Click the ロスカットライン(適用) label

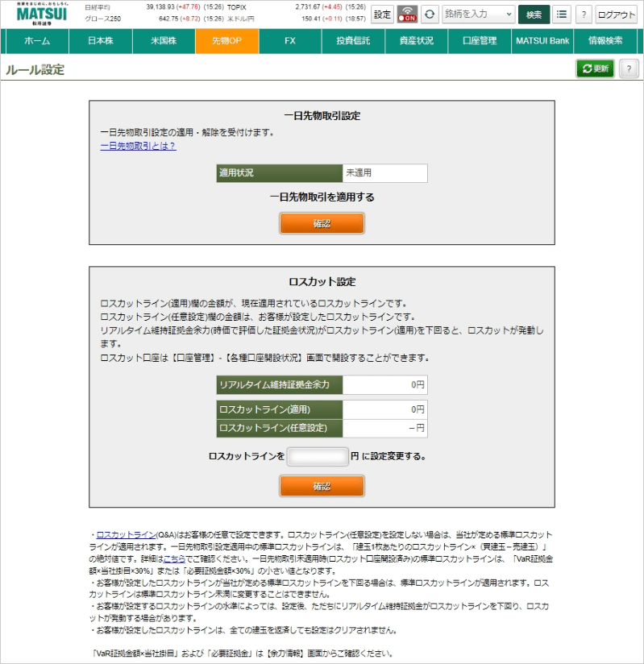click(x=280, y=409)
